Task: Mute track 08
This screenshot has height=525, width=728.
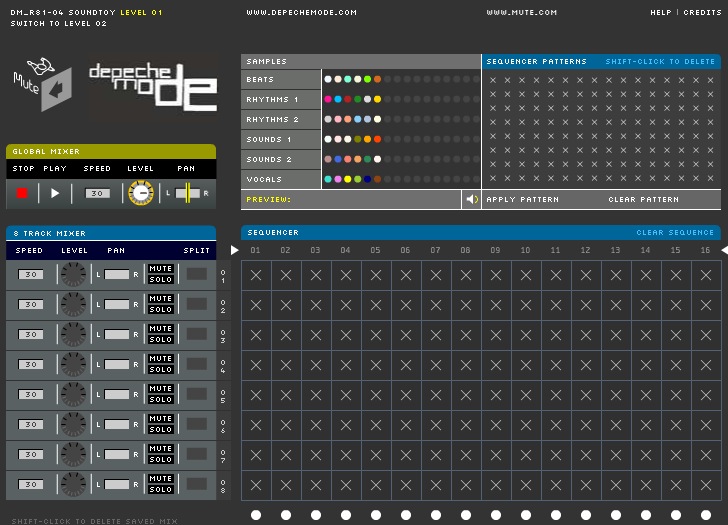Action: coord(161,479)
